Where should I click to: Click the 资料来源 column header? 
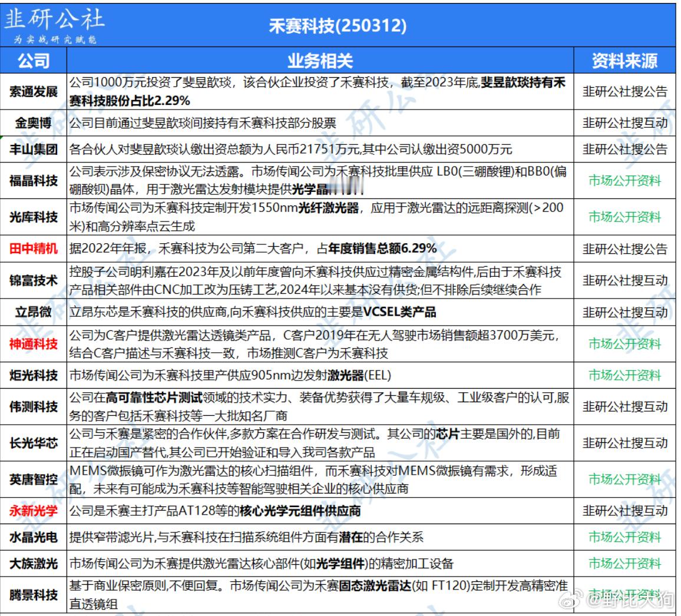624,62
